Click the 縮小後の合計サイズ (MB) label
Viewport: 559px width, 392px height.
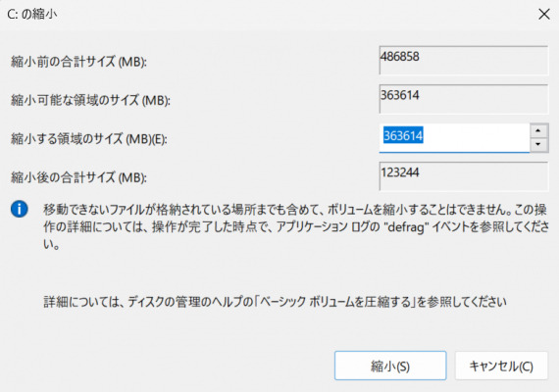(78, 177)
